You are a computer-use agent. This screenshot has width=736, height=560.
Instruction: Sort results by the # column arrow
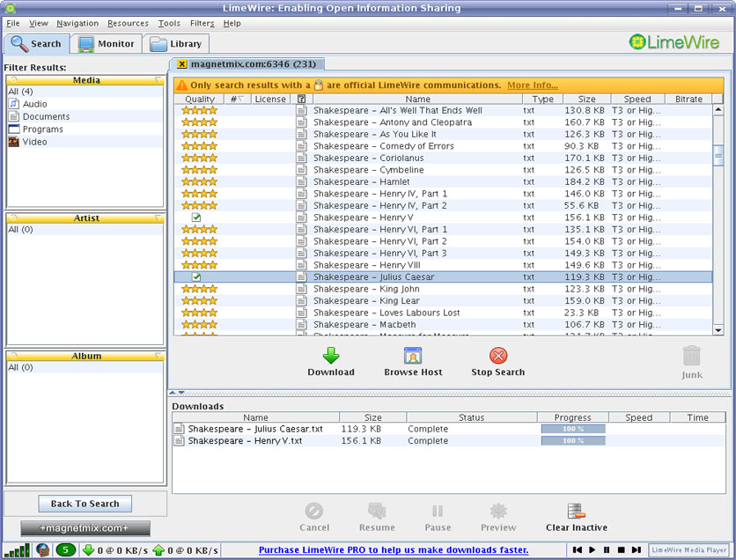pyautogui.click(x=241, y=99)
